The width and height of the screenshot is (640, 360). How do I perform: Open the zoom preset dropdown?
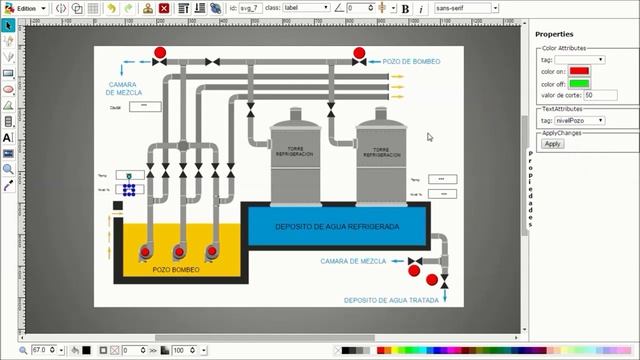click(x=62, y=350)
